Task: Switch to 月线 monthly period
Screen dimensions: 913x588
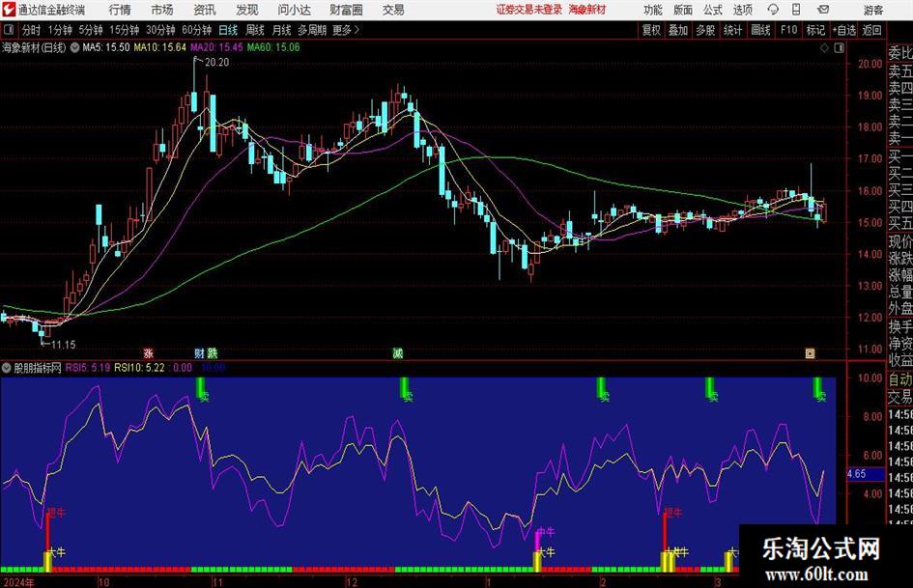Action: coord(281,30)
